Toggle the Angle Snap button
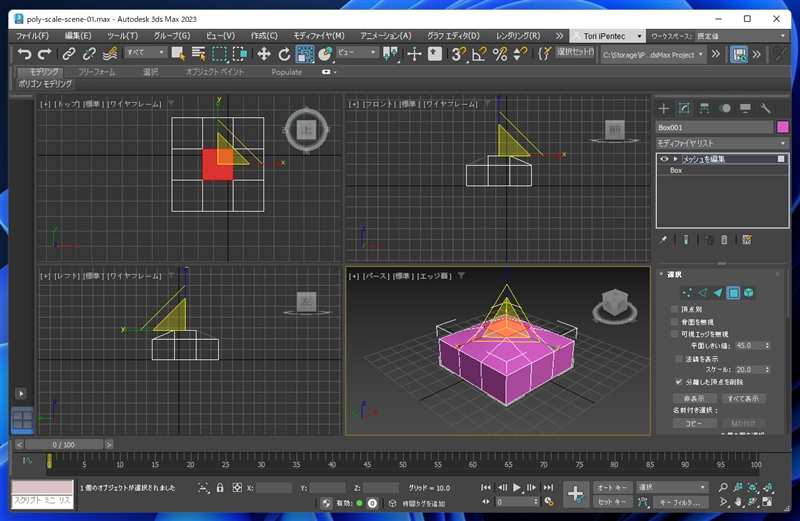The height and width of the screenshot is (521, 800). coord(479,54)
